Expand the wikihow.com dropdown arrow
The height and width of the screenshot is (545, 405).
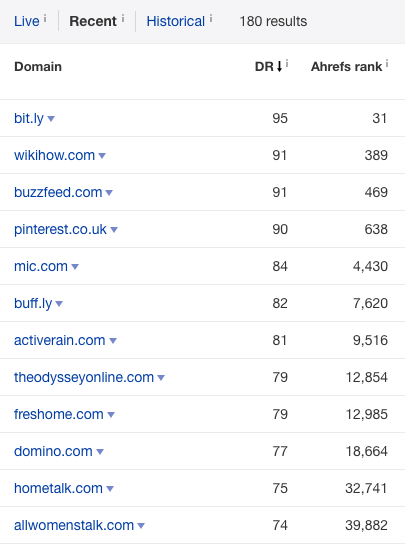102,156
